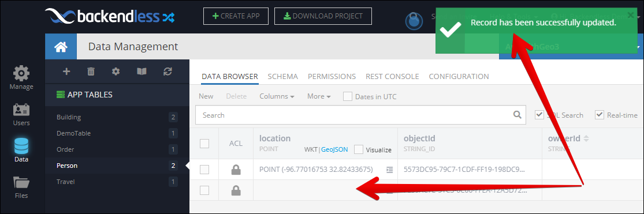Open the REST CONSOLE tab
Screen dimensions: 644x214
coord(392,77)
